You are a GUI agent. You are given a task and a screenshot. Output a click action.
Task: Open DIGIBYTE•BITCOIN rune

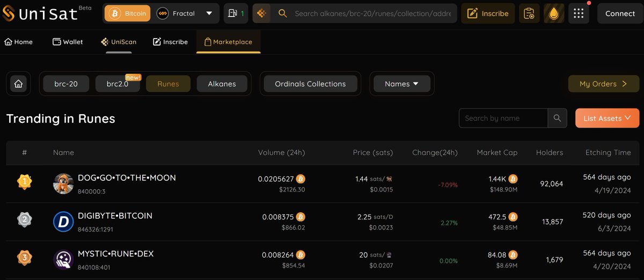[x=115, y=216]
